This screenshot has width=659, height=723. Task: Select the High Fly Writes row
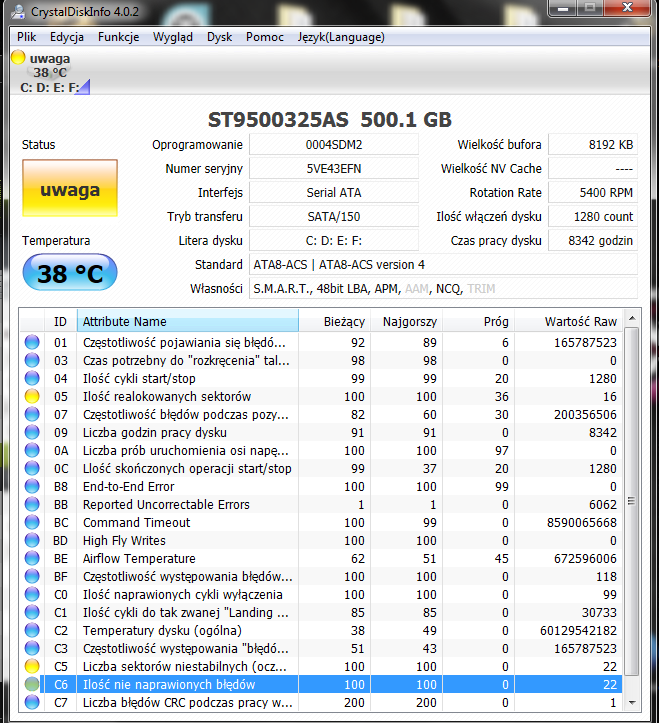coord(321,540)
